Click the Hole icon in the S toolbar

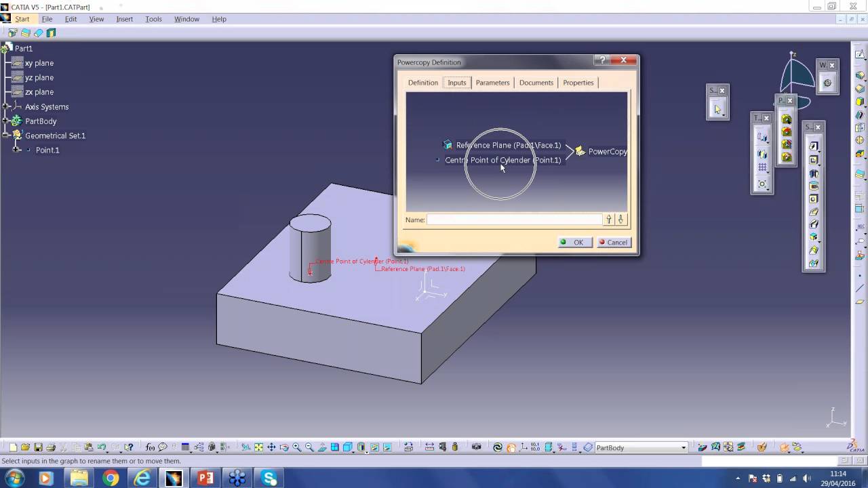(x=814, y=199)
